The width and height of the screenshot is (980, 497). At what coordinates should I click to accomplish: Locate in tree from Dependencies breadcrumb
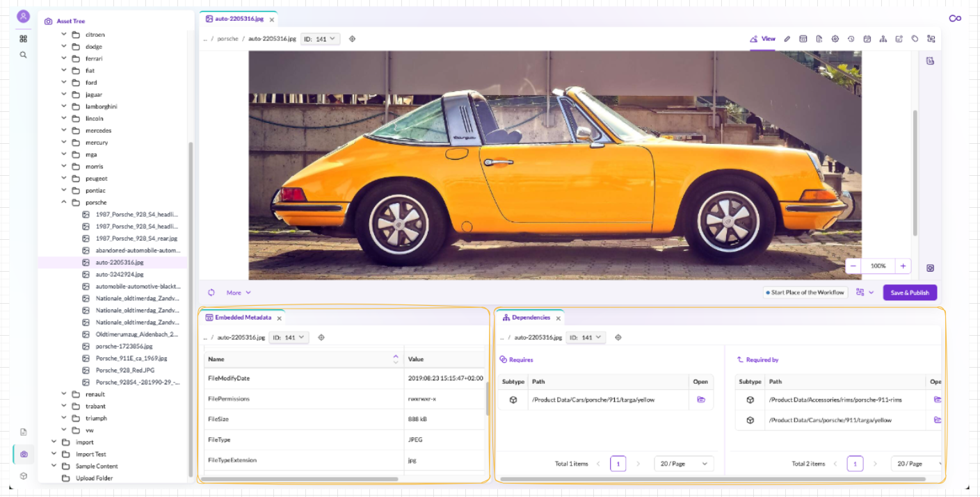[618, 337]
